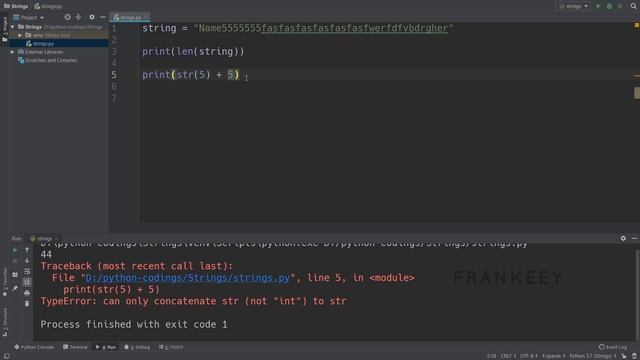Run the strings configuration from the top toolbar
Image resolution: width=640 pixels, height=360 pixels.
coord(598,6)
